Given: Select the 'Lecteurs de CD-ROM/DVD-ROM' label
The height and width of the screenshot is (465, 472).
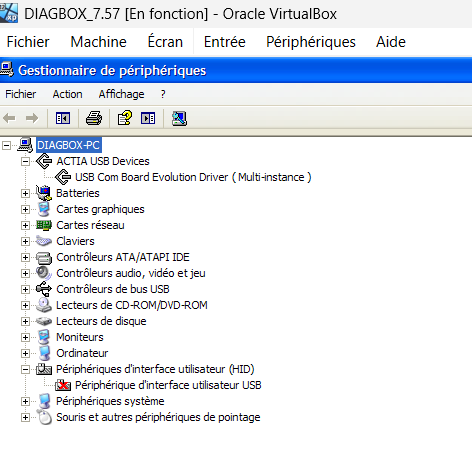Looking at the screenshot, I should [132, 305].
